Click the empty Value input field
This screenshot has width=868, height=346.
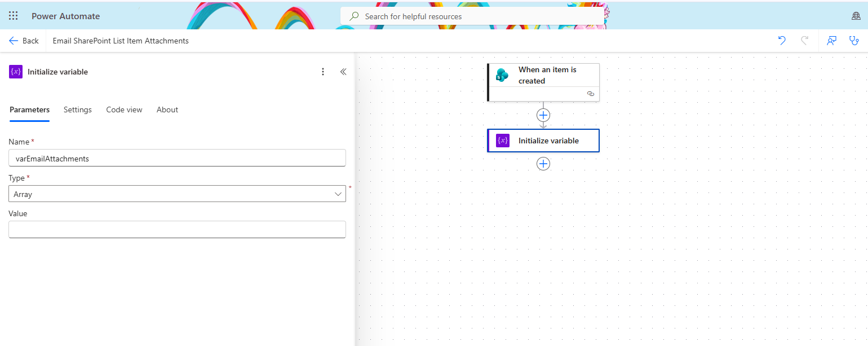(177, 229)
